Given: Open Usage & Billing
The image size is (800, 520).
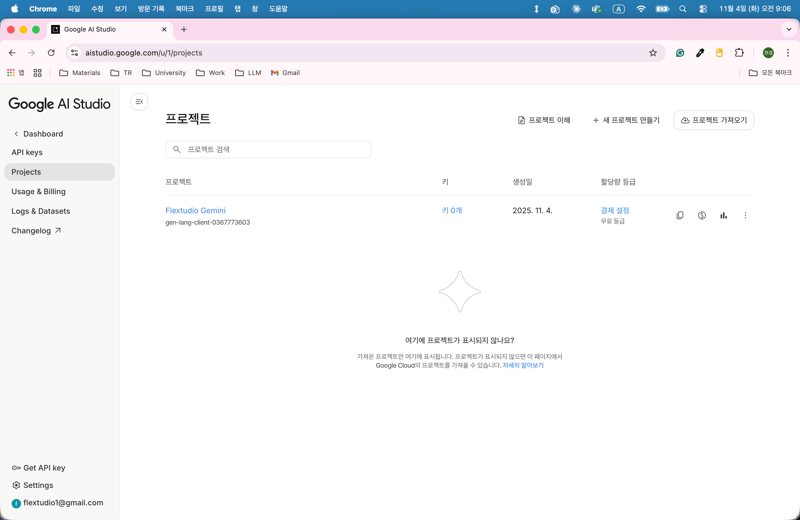Looking at the screenshot, I should tap(38, 191).
